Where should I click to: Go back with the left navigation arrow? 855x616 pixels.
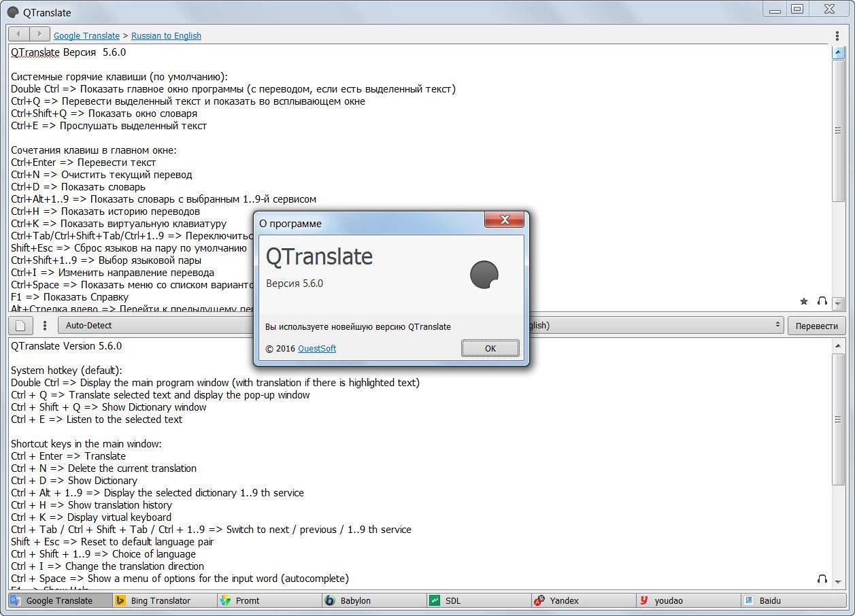[19, 34]
